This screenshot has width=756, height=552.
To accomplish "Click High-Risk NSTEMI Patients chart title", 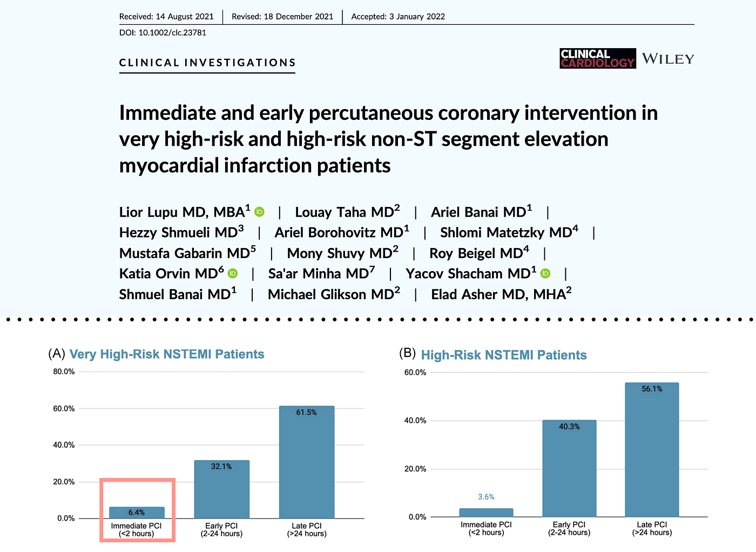I will 504,355.
